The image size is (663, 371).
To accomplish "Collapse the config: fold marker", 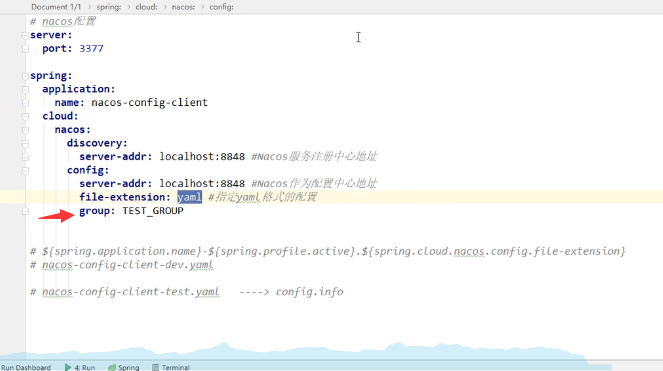I will 25,170.
